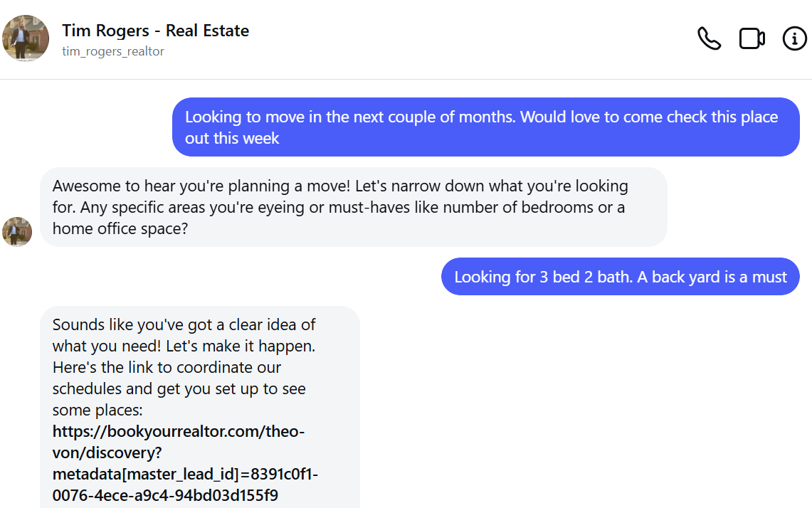The width and height of the screenshot is (812, 508).
Task: Select the "Sounds like you've got a clear idea" message
Action: point(184,325)
